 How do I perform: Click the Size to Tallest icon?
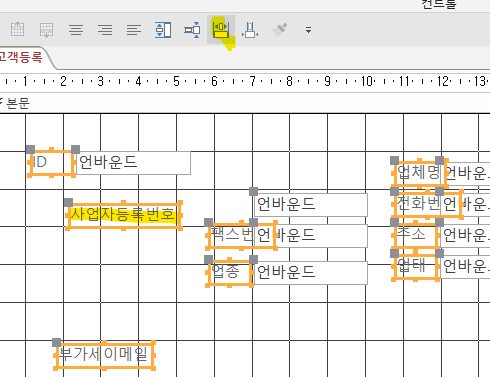point(163,30)
